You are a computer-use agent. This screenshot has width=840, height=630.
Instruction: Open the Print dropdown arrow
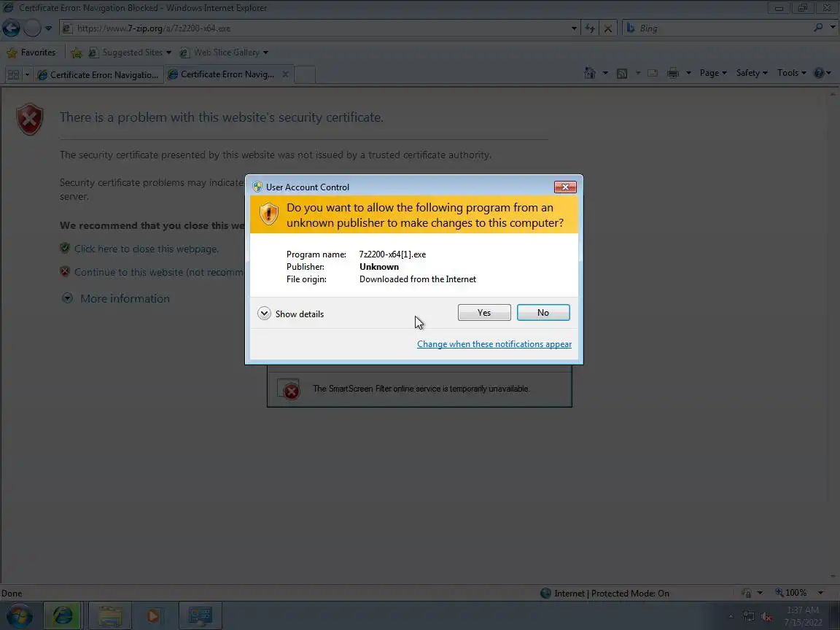point(688,73)
